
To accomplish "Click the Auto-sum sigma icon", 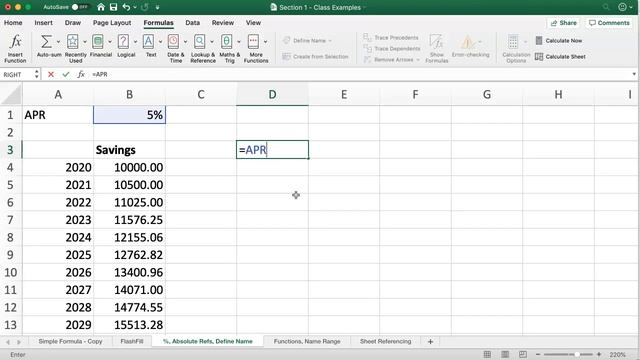I will point(46,41).
